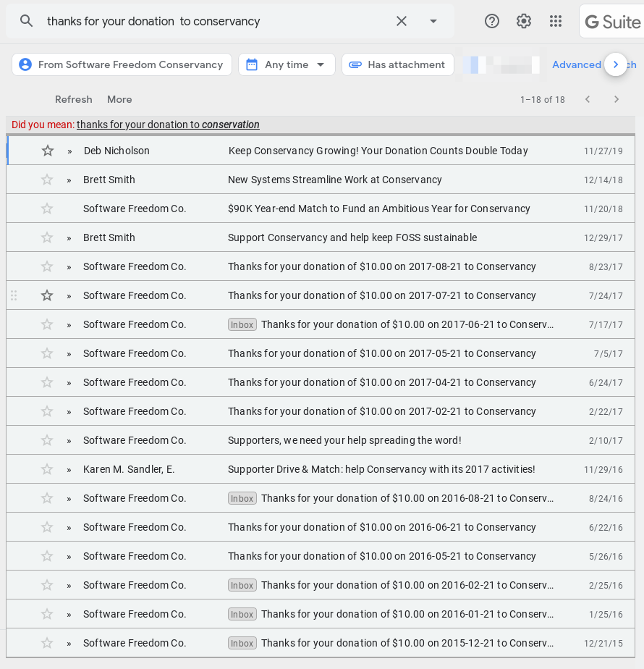Expand the Any time filter
The width and height of the screenshot is (644, 669).
point(287,64)
